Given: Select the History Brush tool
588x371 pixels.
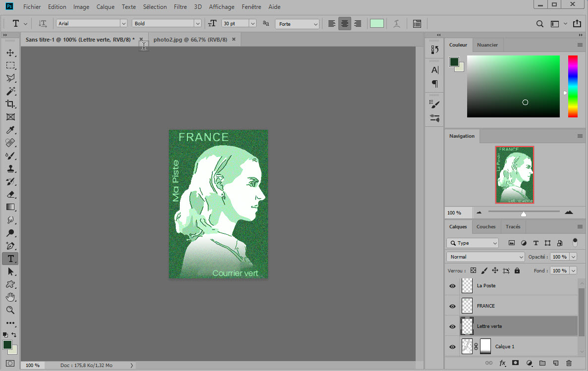Looking at the screenshot, I should pyautogui.click(x=10, y=182).
